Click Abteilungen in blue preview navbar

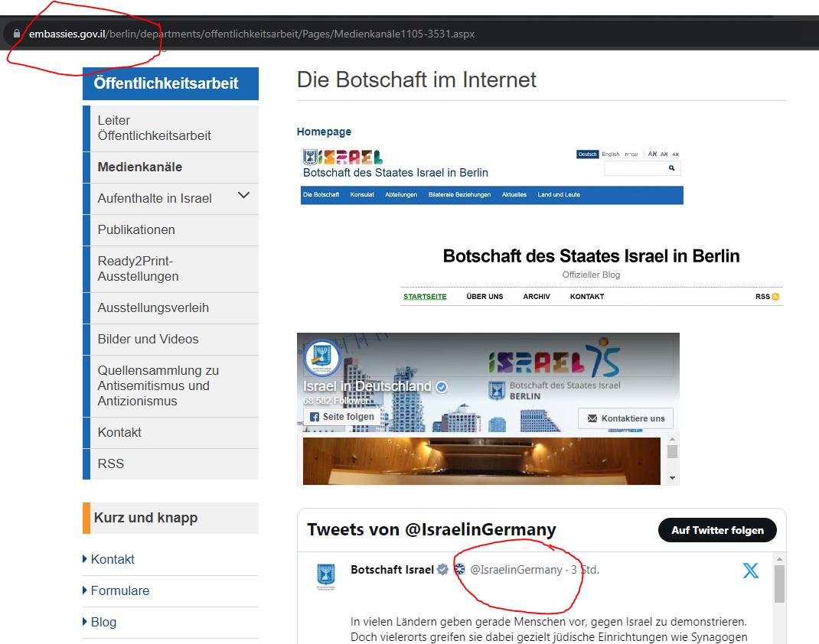(401, 195)
